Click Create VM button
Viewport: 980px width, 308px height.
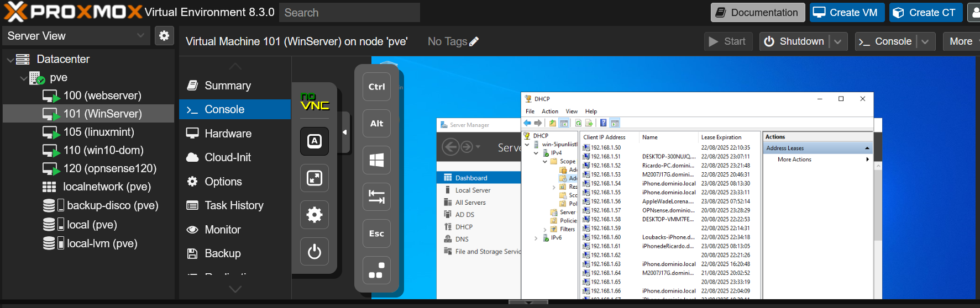coord(847,13)
